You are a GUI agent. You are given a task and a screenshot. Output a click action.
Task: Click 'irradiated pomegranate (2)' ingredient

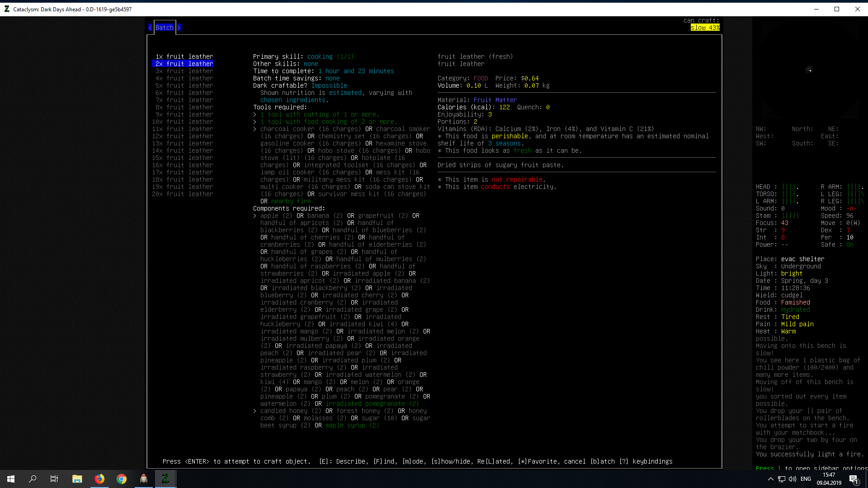[372, 404]
